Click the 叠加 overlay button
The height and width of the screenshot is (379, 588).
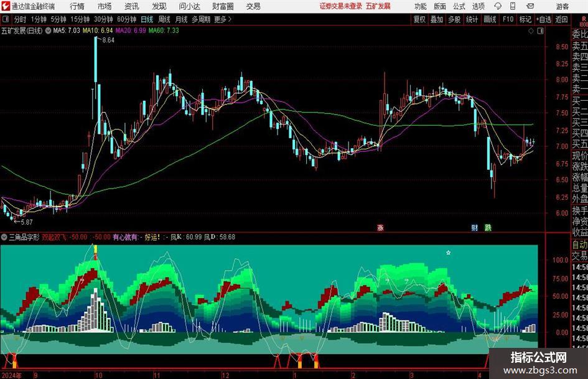(x=437, y=19)
